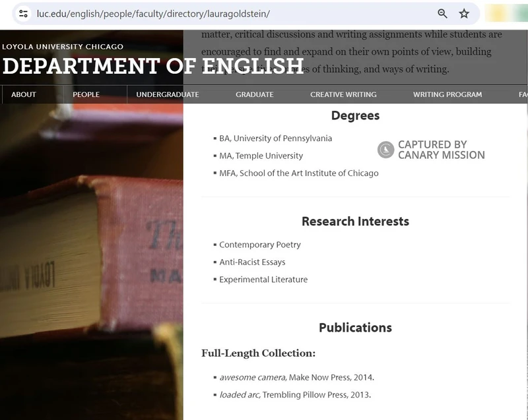Click the Department of English title link

153,65
